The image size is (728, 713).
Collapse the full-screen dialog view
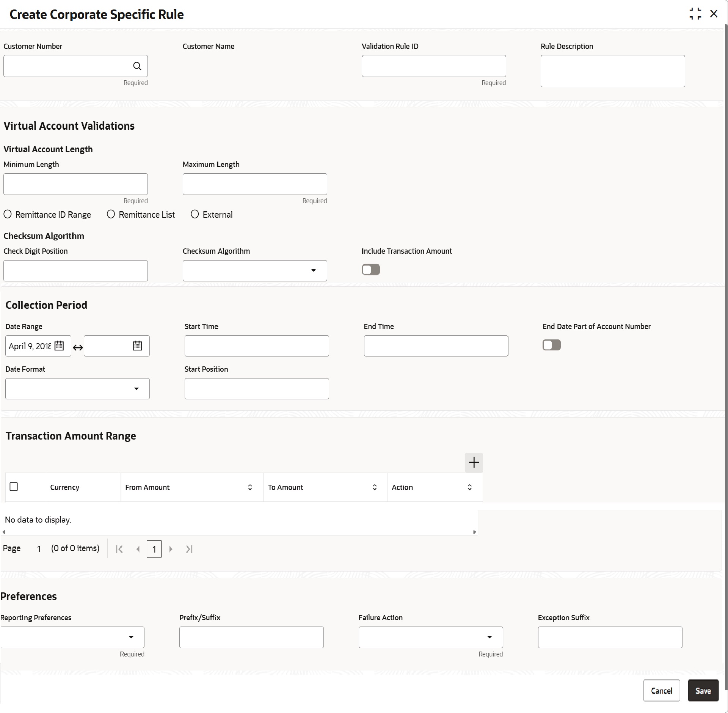pyautogui.click(x=695, y=14)
